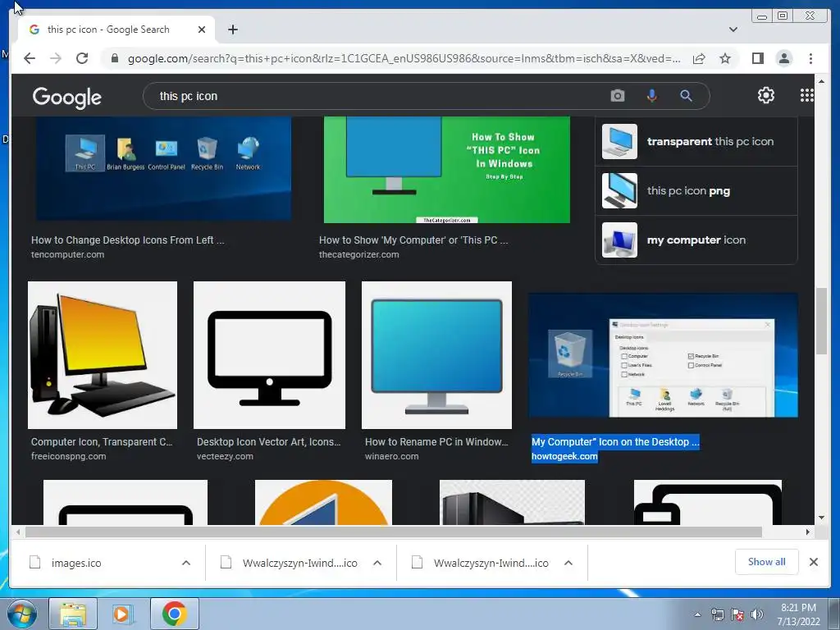Click the winaero.com source text
The height and width of the screenshot is (630, 840).
point(391,456)
